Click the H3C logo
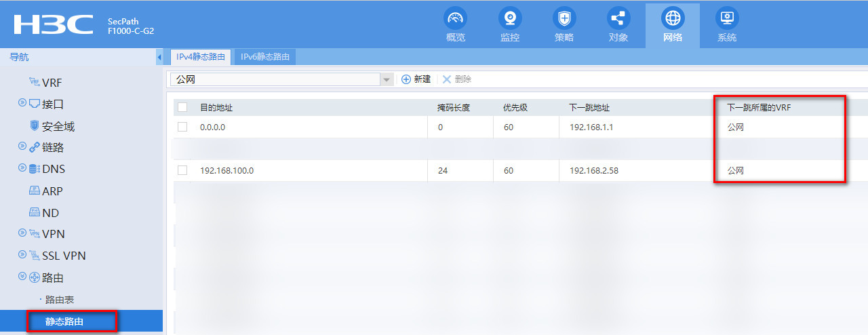Image resolution: width=868 pixels, height=335 pixels. (x=54, y=24)
